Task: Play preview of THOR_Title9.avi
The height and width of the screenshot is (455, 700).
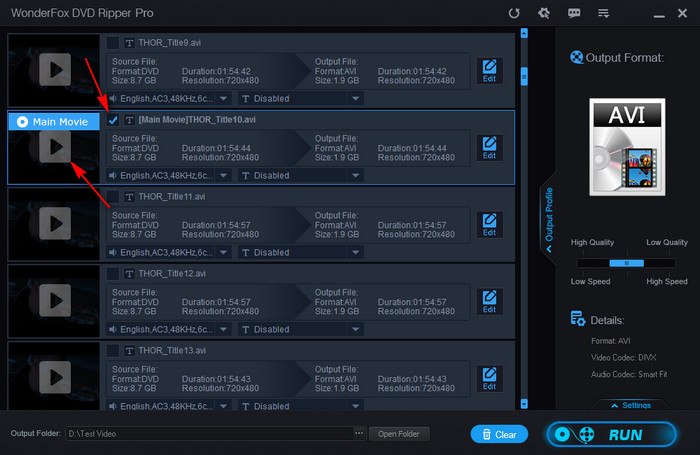Action: coord(55,70)
